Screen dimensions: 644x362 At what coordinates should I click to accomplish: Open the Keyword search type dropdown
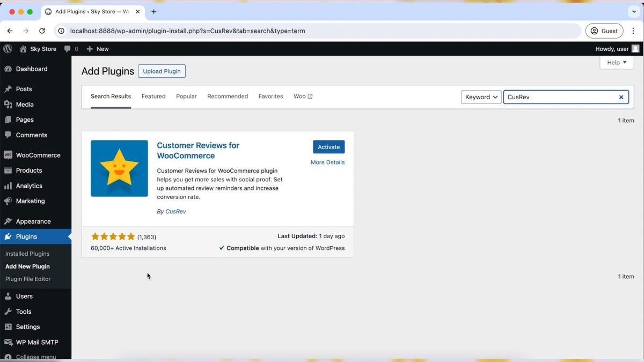(481, 97)
